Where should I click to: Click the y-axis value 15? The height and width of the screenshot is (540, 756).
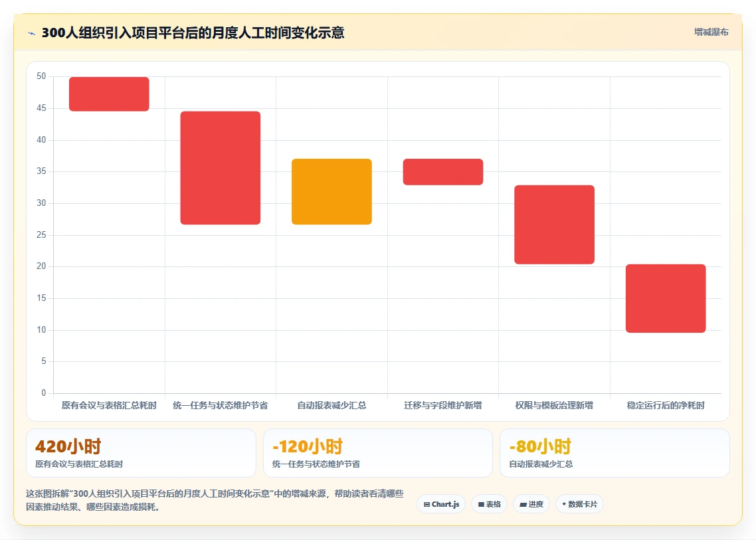point(41,298)
